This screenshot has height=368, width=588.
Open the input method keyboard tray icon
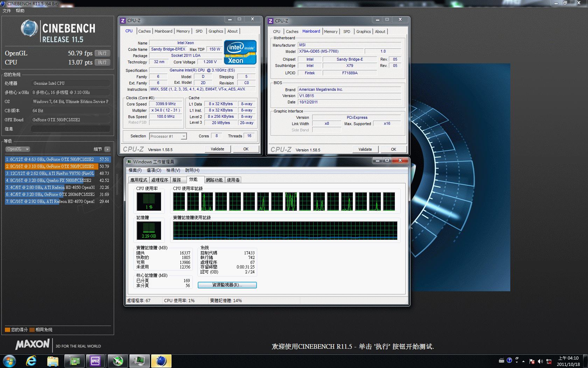[502, 361]
